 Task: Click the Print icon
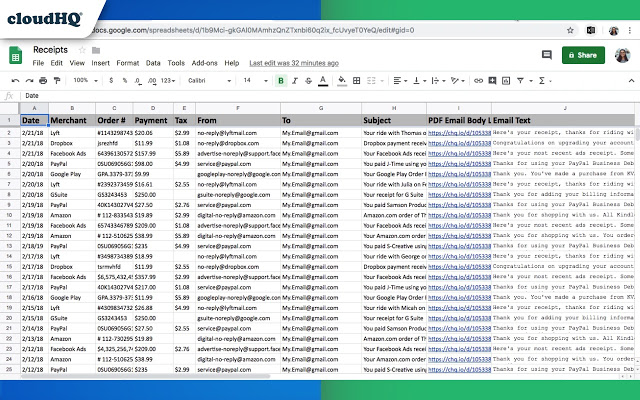pos(43,81)
